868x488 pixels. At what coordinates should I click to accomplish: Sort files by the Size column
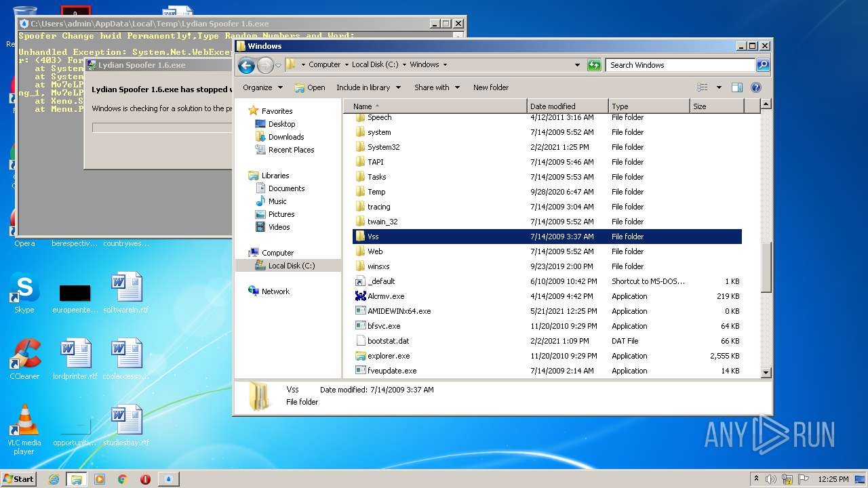coord(717,106)
